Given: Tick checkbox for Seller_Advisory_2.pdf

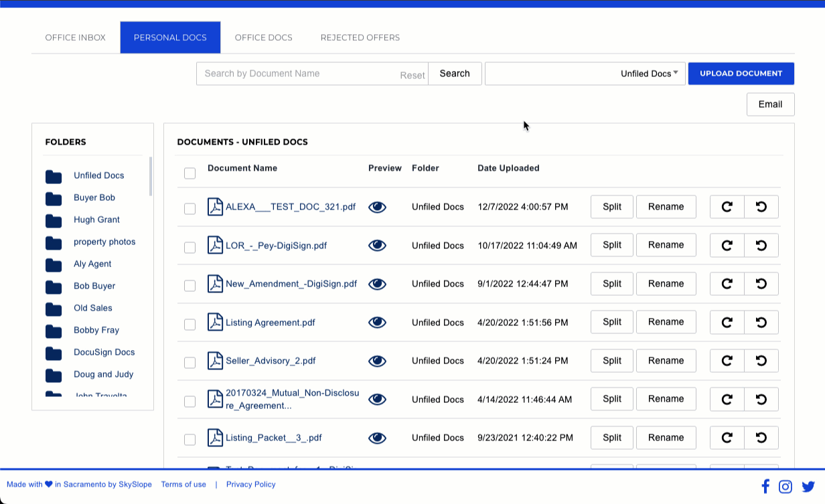Looking at the screenshot, I should click(190, 363).
